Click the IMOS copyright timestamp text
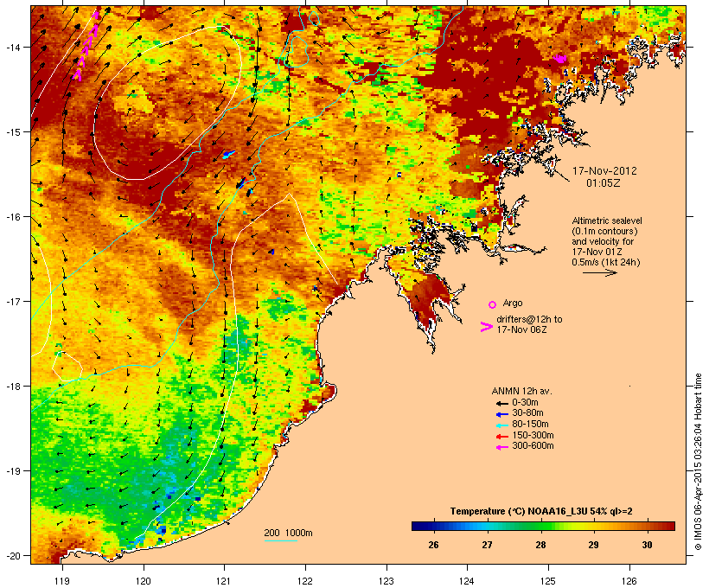 click(698, 462)
